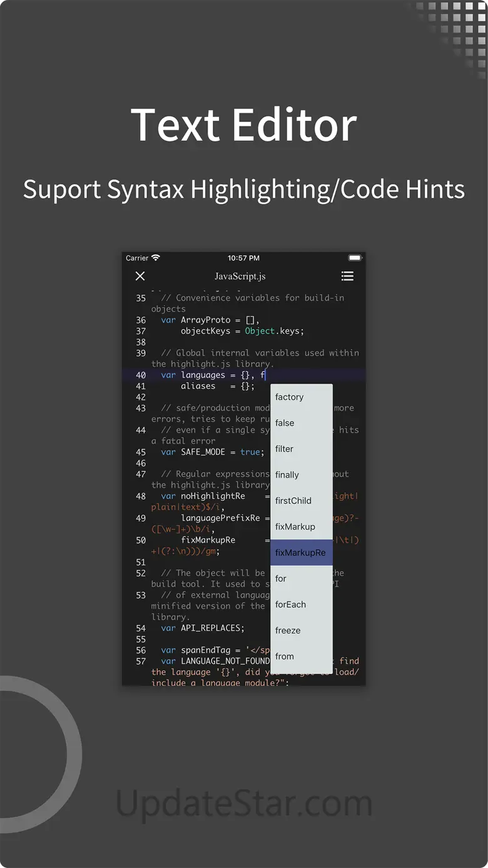
Task: Choose 'for' keyword from hints
Action: [x=301, y=579]
